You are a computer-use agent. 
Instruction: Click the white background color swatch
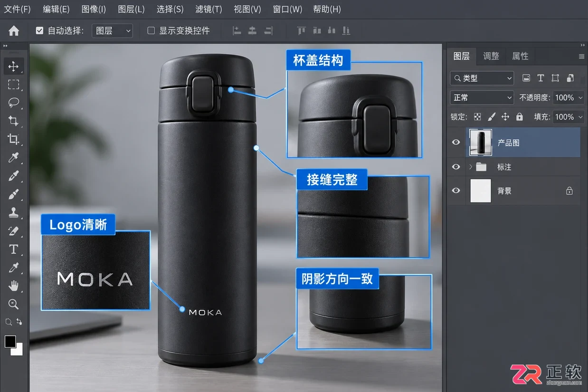pos(19,350)
